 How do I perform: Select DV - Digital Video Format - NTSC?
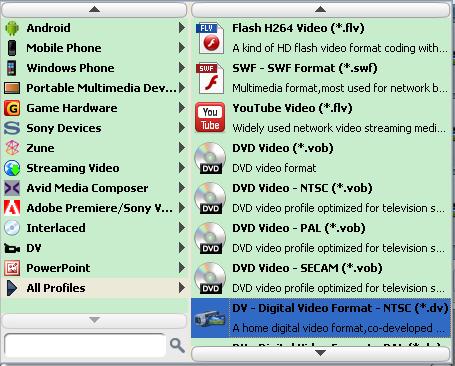point(321,318)
